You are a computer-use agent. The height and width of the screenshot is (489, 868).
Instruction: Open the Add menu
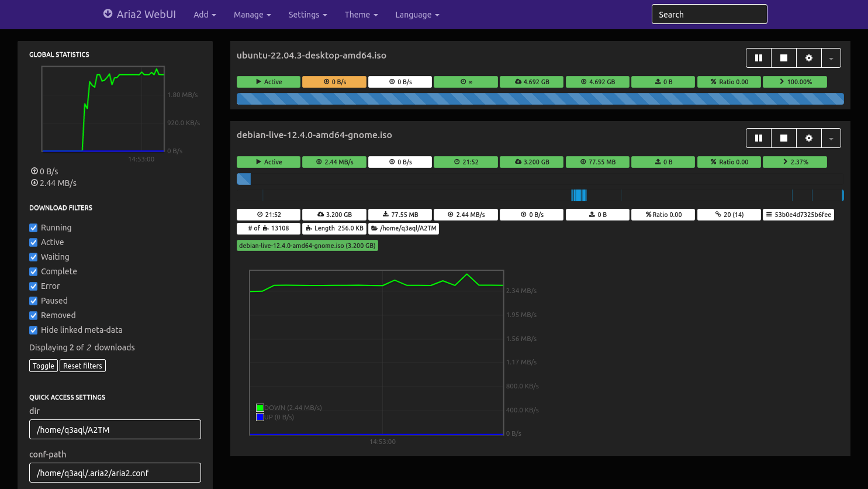click(205, 15)
